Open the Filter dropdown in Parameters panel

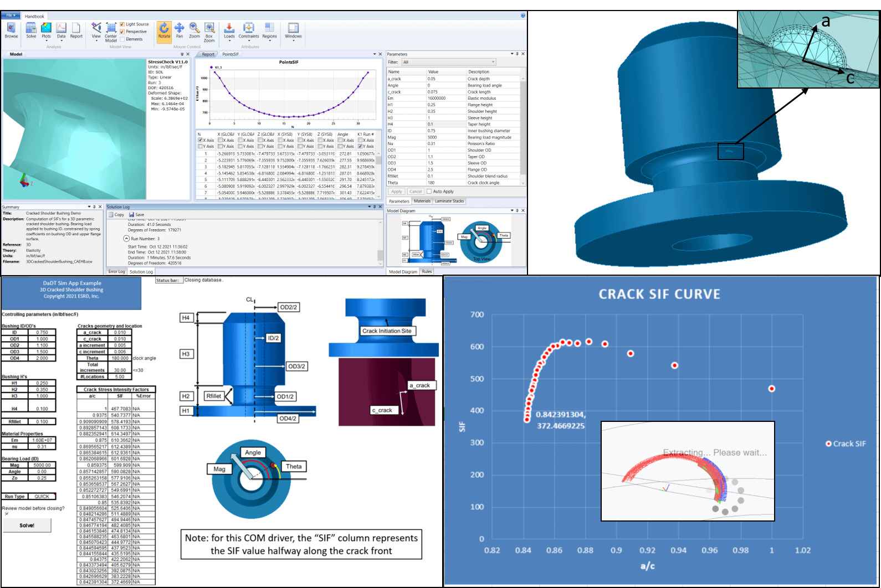449,62
